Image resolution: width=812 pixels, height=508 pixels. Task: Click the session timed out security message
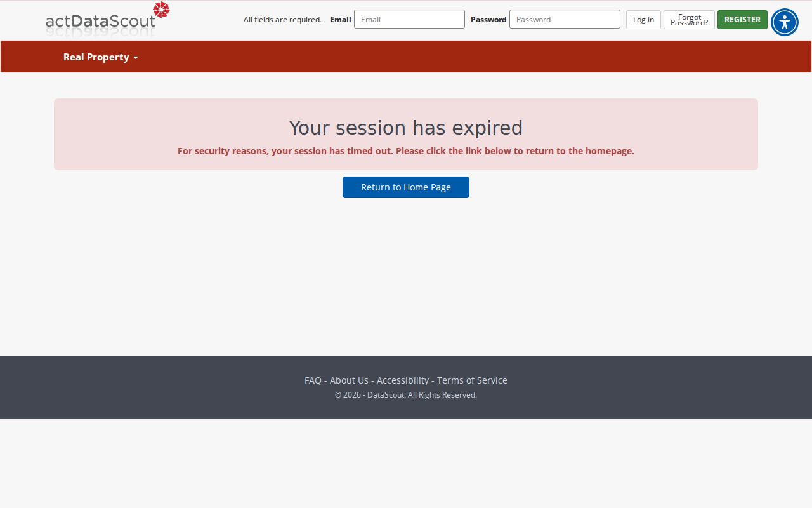pos(406,151)
